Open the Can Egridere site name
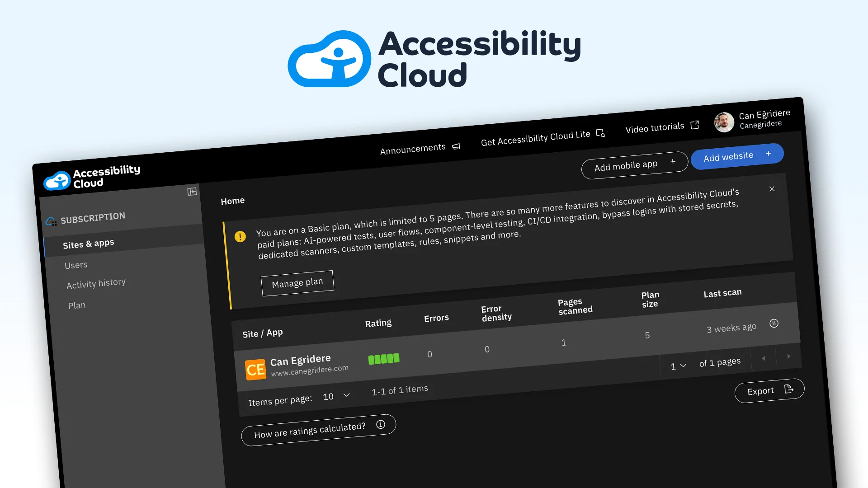The image size is (868, 488). (301, 361)
